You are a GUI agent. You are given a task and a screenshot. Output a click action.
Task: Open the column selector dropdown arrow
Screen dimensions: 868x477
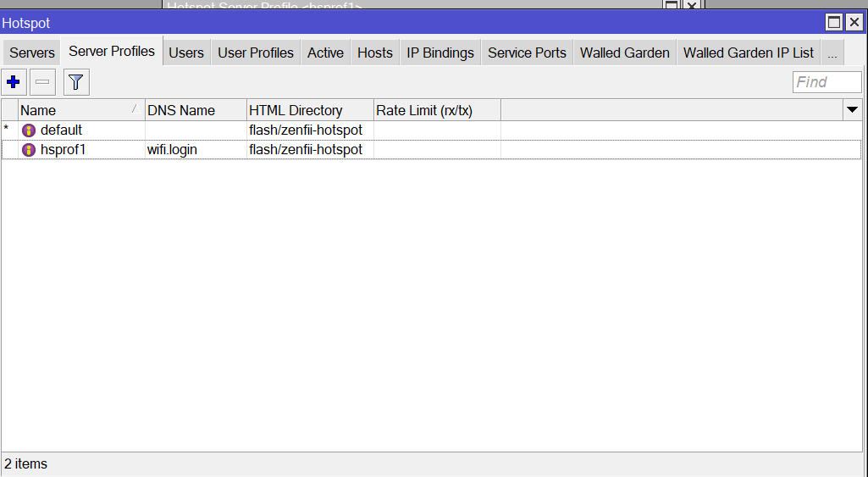[x=852, y=110]
